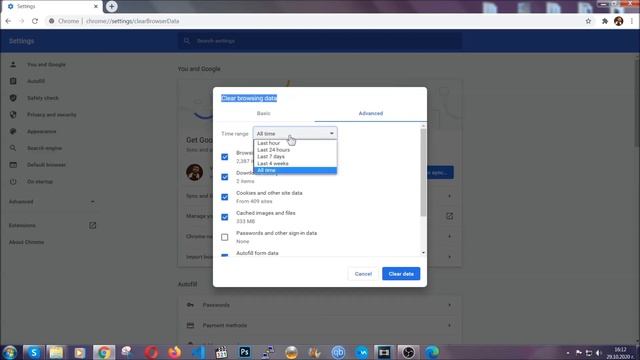Click the Clear data button
This screenshot has height=360, width=640.
(x=401, y=274)
